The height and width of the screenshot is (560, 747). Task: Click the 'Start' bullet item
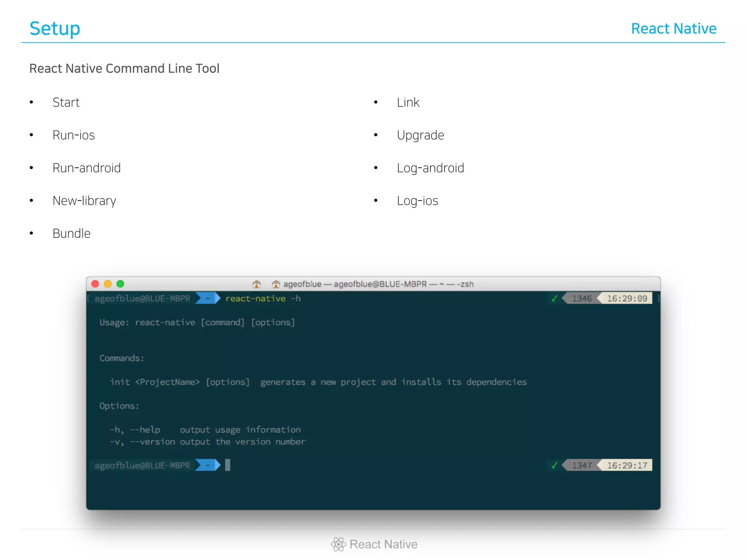point(66,102)
